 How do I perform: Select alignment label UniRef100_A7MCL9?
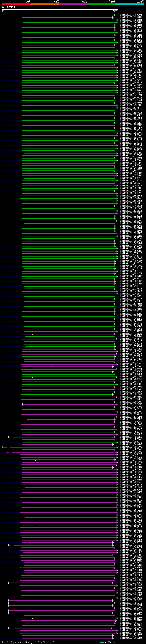point(131,93)
